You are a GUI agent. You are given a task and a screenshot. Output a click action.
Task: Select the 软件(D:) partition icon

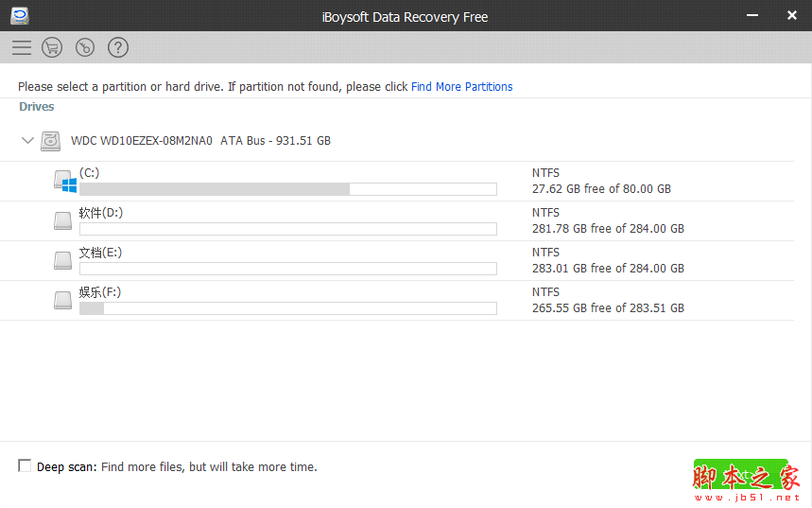pyautogui.click(x=62, y=220)
